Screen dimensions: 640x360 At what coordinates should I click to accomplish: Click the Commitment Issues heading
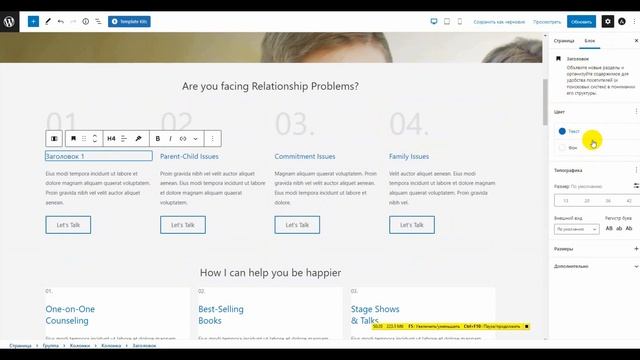pos(305,156)
